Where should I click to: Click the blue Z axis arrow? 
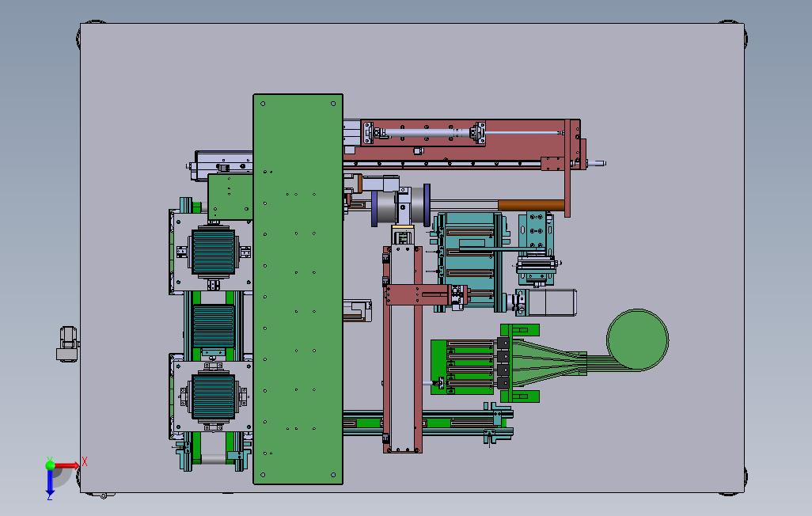(x=50, y=482)
